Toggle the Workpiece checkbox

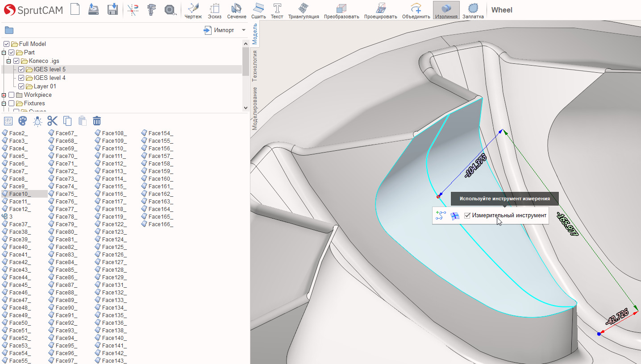[x=12, y=95]
